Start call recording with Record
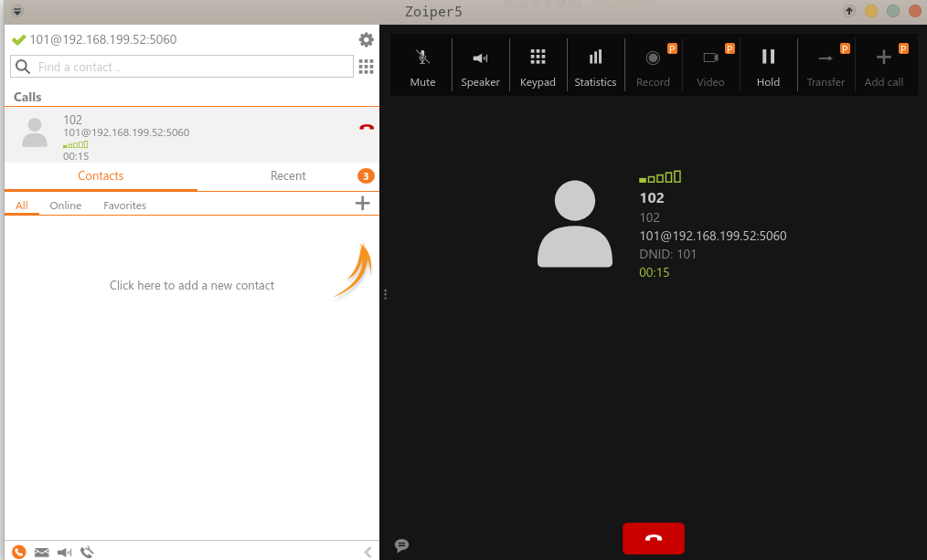This screenshot has width=927, height=560. tap(653, 66)
